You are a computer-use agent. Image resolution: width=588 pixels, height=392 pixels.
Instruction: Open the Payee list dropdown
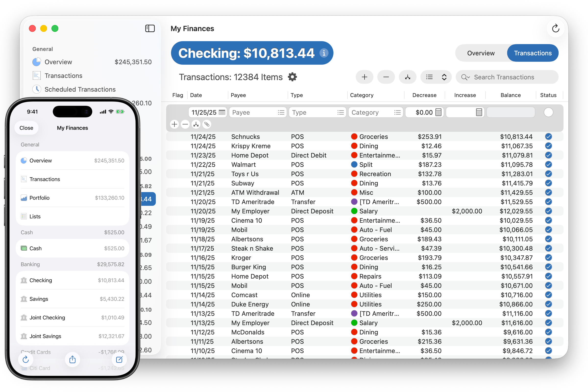[281, 112]
